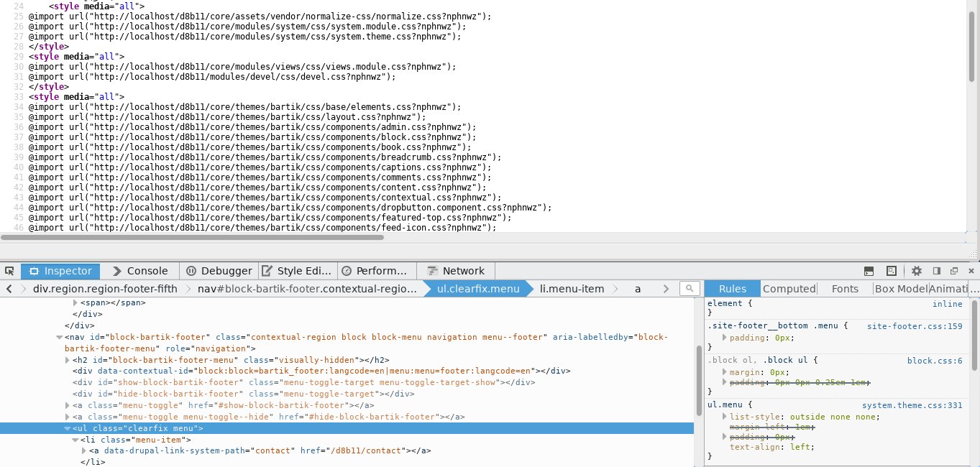The height and width of the screenshot is (467, 980).
Task: Open the Network tab
Action: pyautogui.click(x=456, y=271)
